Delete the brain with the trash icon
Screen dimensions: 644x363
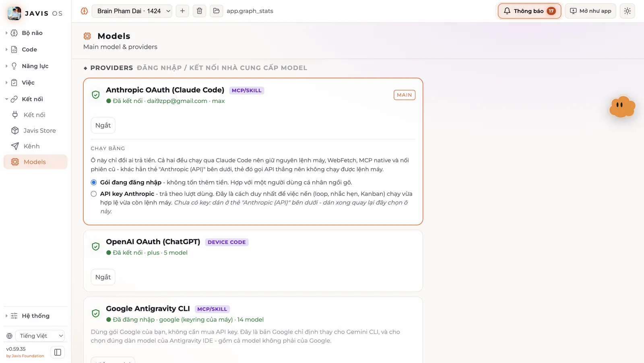(199, 11)
